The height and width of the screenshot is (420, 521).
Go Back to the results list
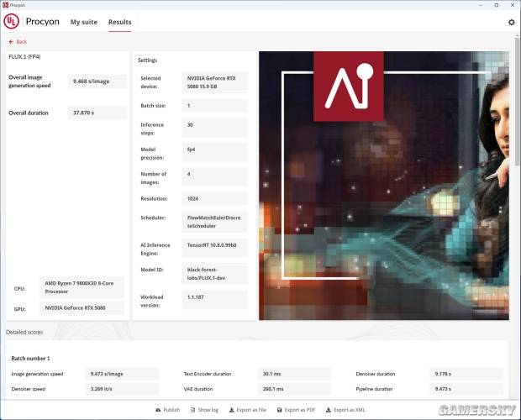[18, 42]
